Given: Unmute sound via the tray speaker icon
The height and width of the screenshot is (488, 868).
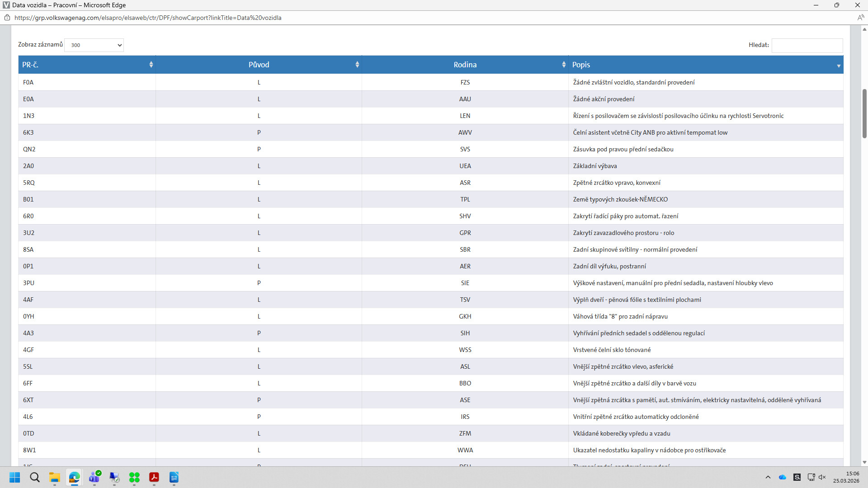Looking at the screenshot, I should pyautogui.click(x=822, y=477).
